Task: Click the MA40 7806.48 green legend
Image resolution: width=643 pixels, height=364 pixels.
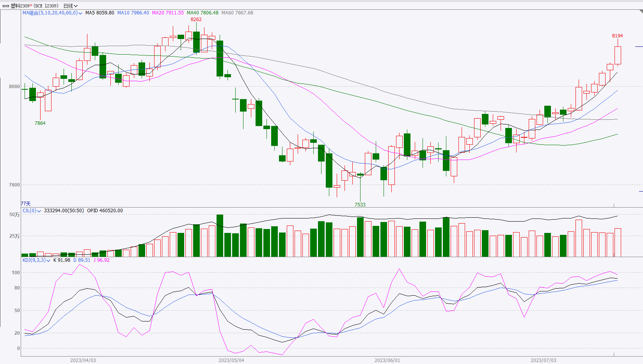Action: coord(202,13)
